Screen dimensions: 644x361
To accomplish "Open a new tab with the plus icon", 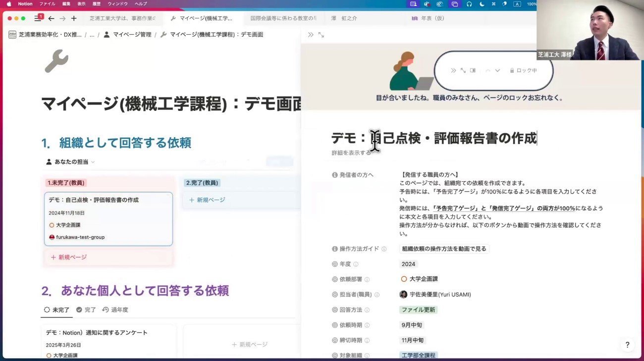I will 74,18.
